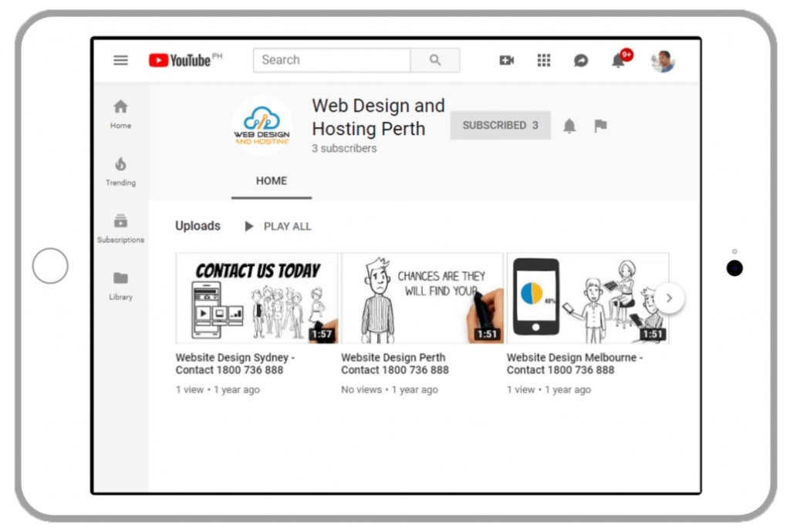
Task: Open Library in the sidebar
Action: coord(120,286)
